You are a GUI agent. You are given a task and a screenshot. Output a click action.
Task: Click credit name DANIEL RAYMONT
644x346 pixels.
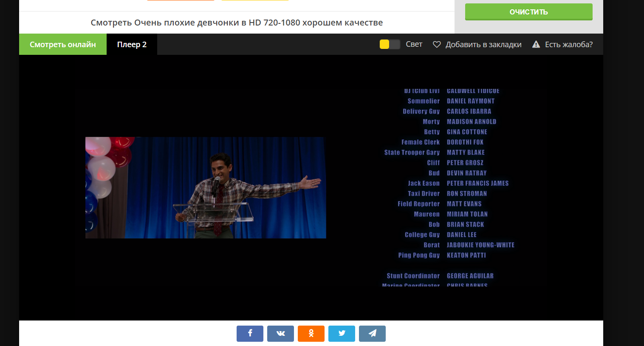471,101
